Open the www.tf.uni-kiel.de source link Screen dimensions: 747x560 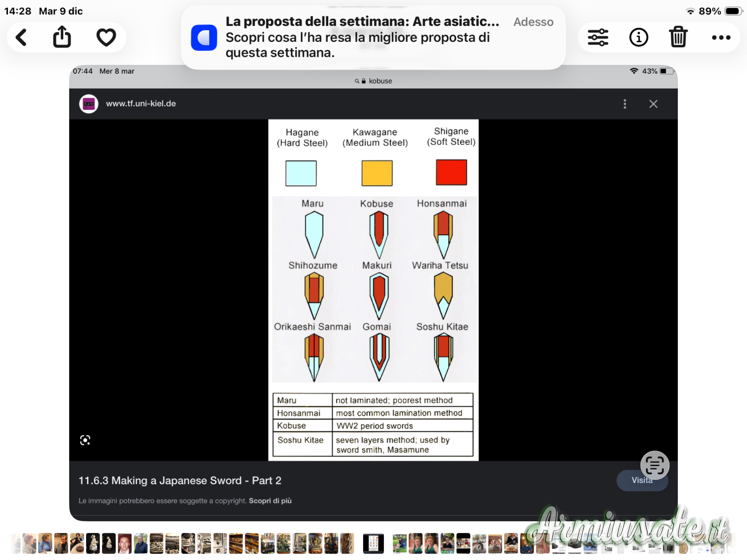pos(141,104)
